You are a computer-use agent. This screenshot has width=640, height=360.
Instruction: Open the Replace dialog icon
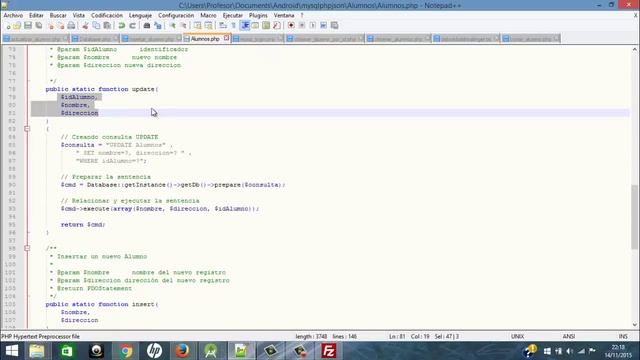point(158,26)
